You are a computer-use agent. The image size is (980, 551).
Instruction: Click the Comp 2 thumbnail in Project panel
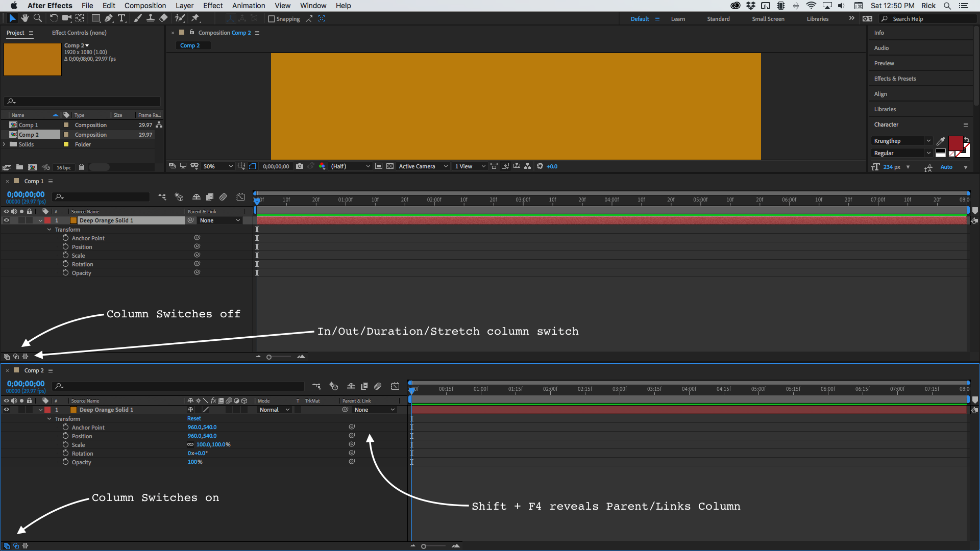[32, 59]
